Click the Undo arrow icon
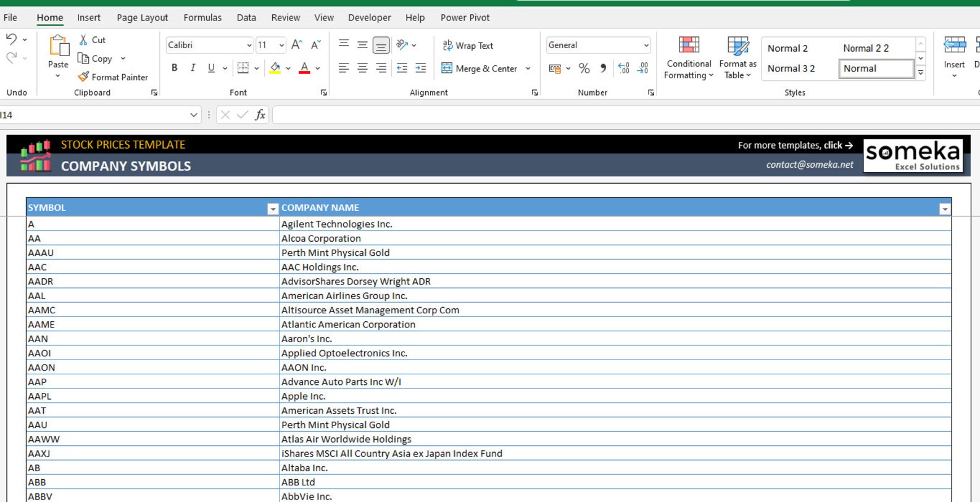Screen dimensions: 980x502 (11, 39)
